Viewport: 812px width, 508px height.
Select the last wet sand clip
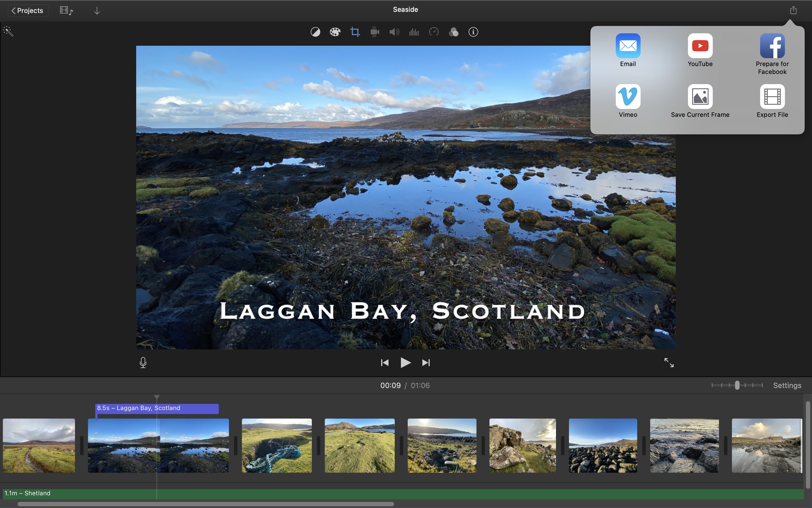(767, 446)
